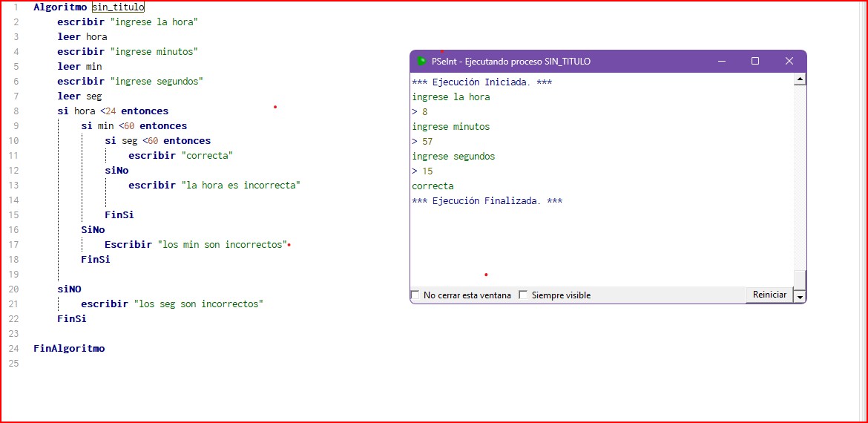Click the "la hora es incorrecta" string
Image resolution: width=868 pixels, height=423 pixels.
[x=240, y=186]
